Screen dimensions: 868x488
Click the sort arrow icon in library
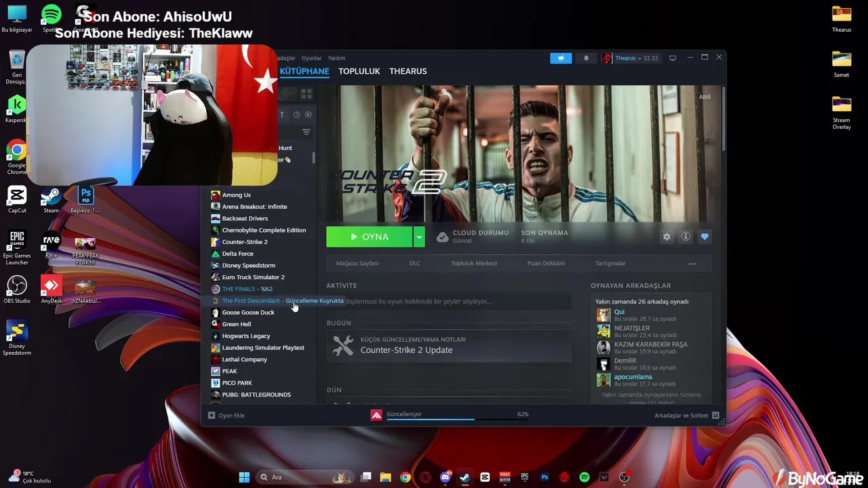[x=282, y=115]
